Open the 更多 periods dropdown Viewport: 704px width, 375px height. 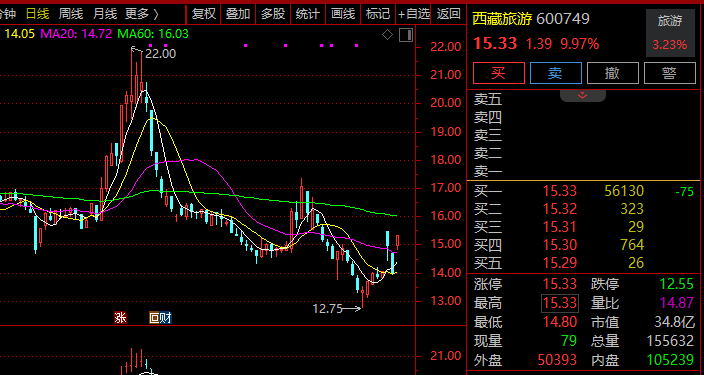tap(142, 14)
